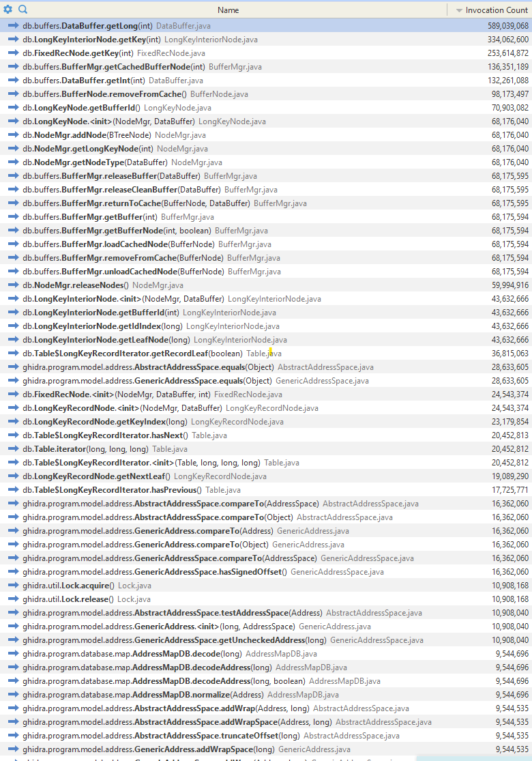Select GenericAddressSpace.equals(Object) method

[147, 381]
